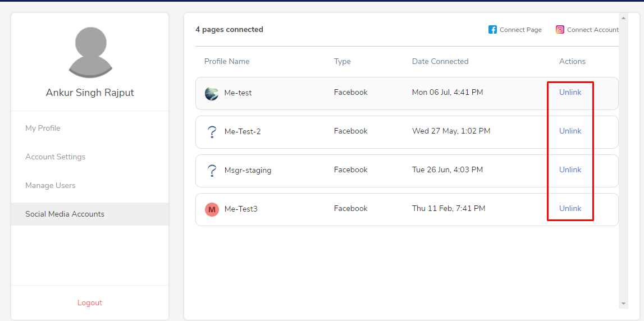Unlink the Me-Test-2 page
This screenshot has width=644, height=321.
tap(570, 131)
